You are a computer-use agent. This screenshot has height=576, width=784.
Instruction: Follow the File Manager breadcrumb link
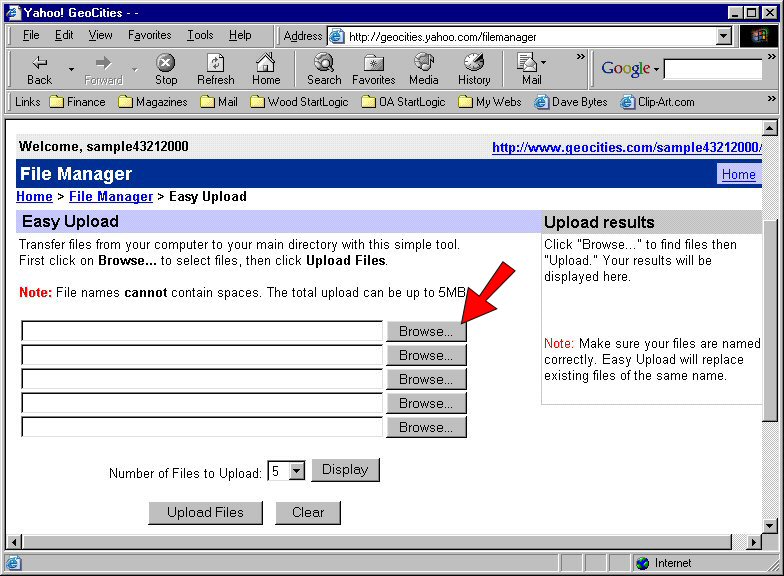point(111,196)
